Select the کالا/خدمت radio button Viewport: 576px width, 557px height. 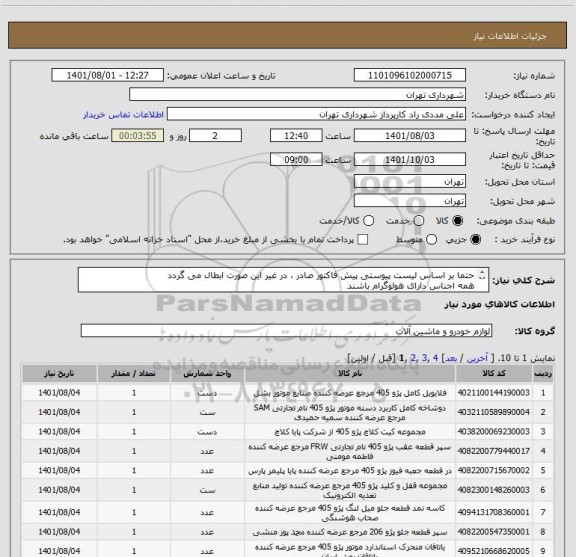tap(368, 221)
